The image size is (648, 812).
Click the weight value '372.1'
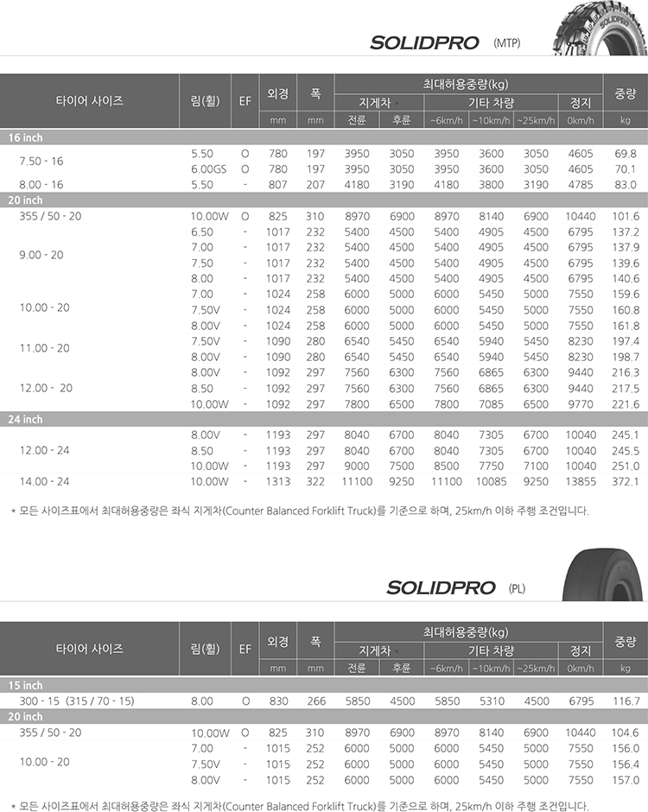pos(626,481)
